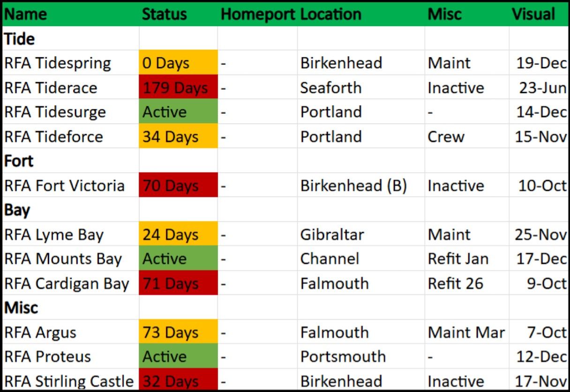Screen dimensions: 570x392
Task: Select the Maint Mar cell for RFA Argus
Action: coord(466,333)
